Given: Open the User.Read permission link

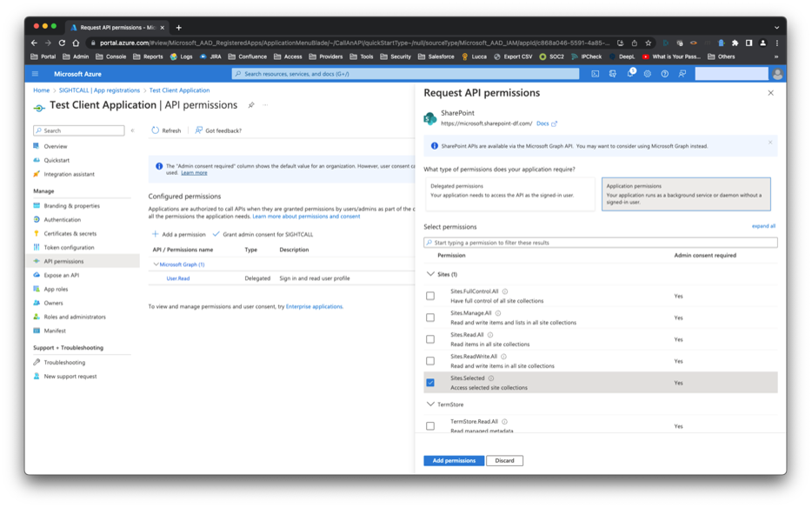Looking at the screenshot, I should click(x=177, y=278).
